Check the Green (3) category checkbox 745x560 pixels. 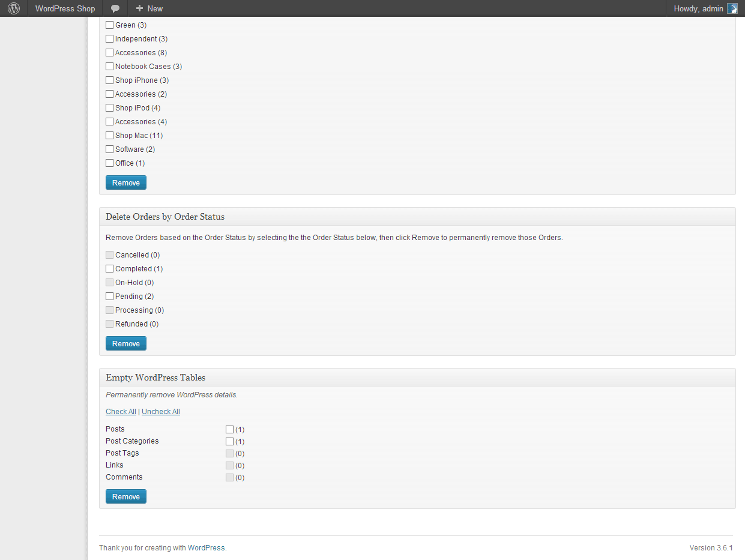[x=109, y=25]
